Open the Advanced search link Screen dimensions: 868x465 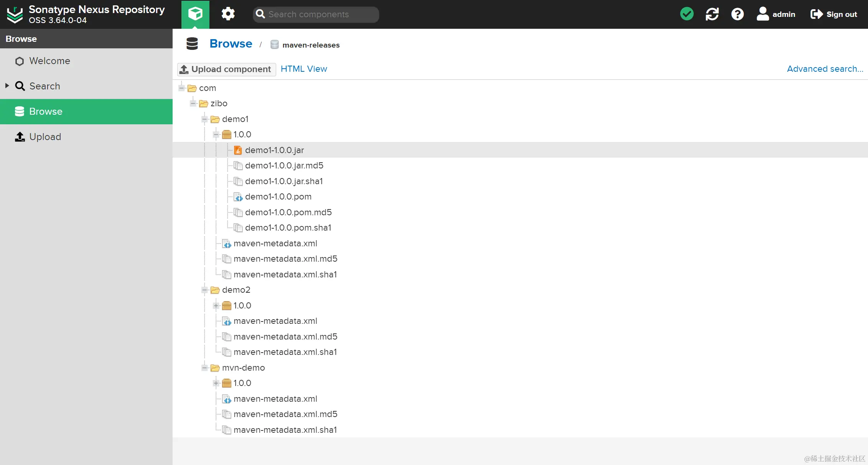[825, 69]
